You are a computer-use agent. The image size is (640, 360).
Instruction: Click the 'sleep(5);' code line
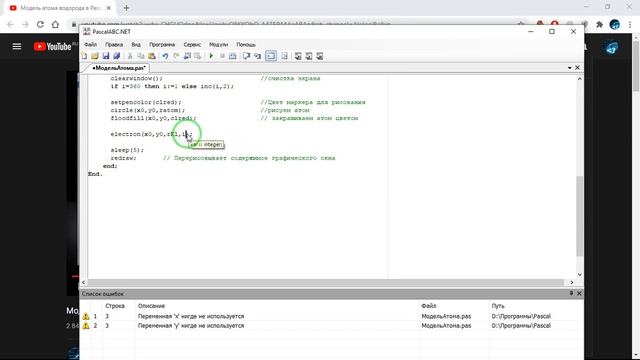coord(127,150)
